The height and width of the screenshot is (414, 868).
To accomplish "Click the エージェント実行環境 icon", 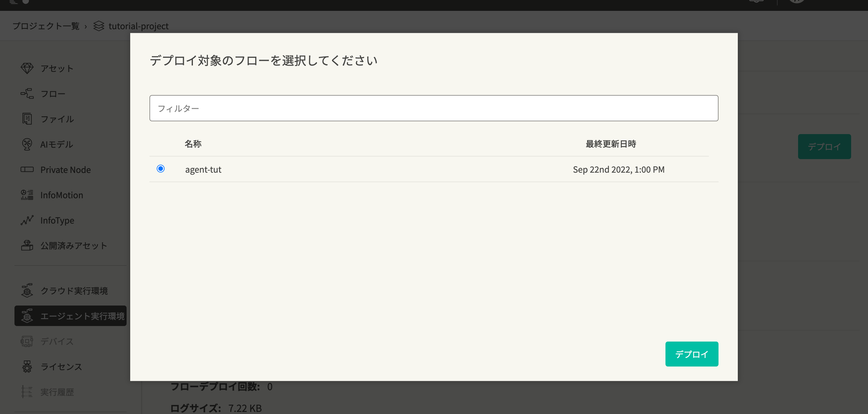I will pyautogui.click(x=27, y=316).
